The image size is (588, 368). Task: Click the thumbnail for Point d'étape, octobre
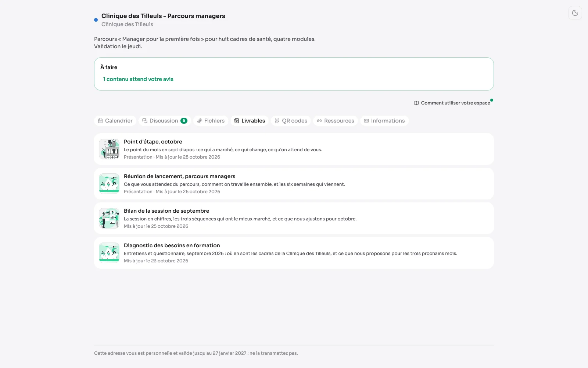point(109,149)
